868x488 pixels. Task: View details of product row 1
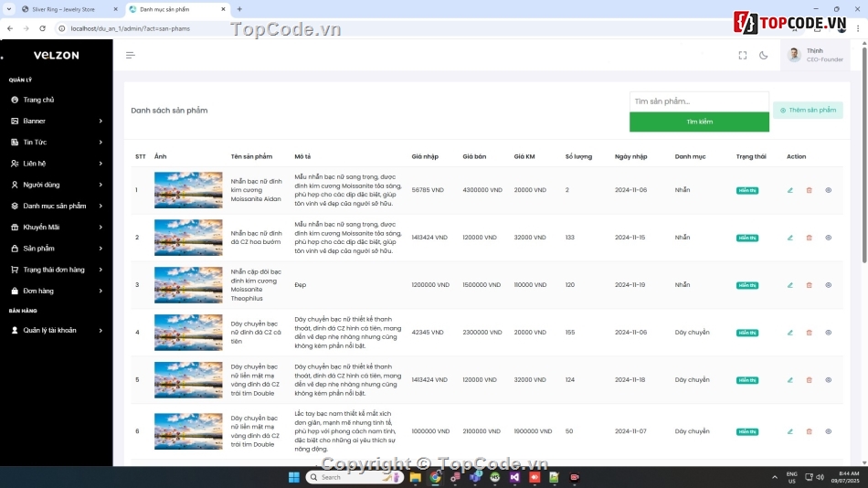[x=828, y=190]
